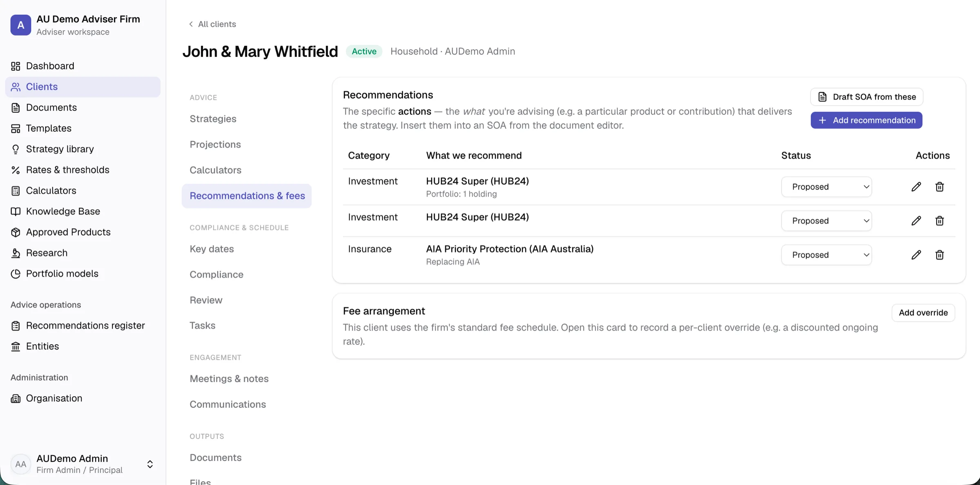The height and width of the screenshot is (485, 980).
Task: Edit the second HUB24 Super recommendation pencil
Action: 916,221
